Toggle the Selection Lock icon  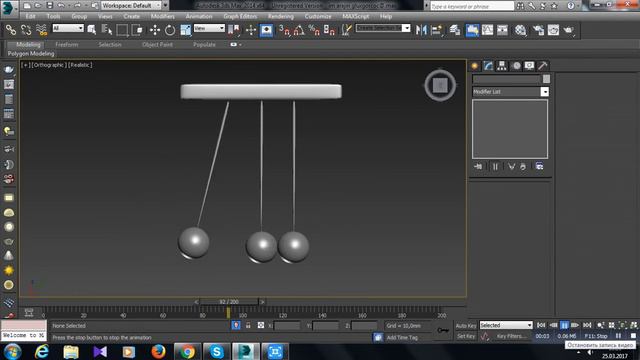[248, 325]
